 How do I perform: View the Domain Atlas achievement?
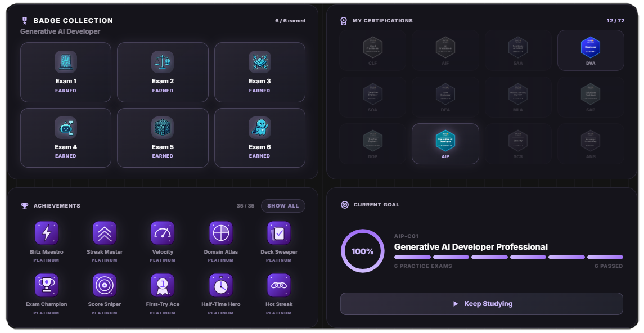pyautogui.click(x=220, y=241)
